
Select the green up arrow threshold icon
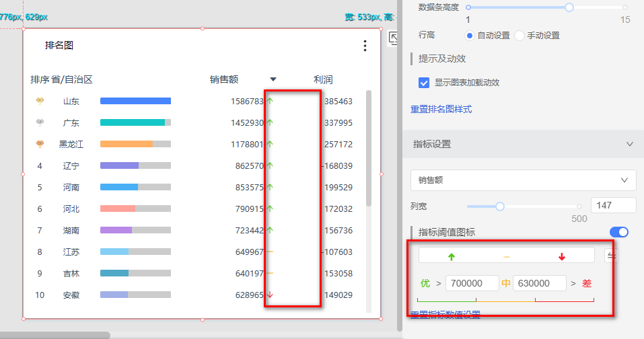pos(451,256)
